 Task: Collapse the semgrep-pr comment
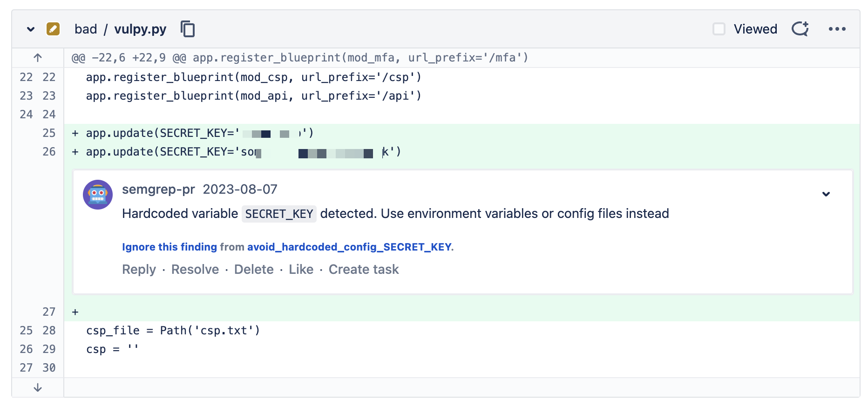826,194
